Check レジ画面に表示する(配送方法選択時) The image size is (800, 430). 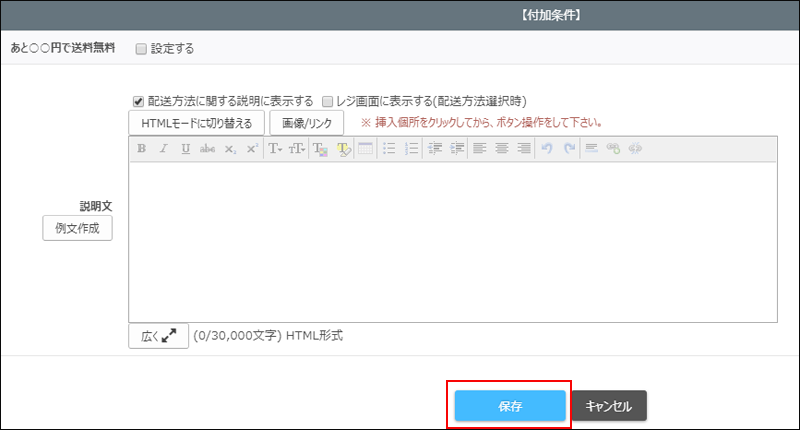pos(328,102)
